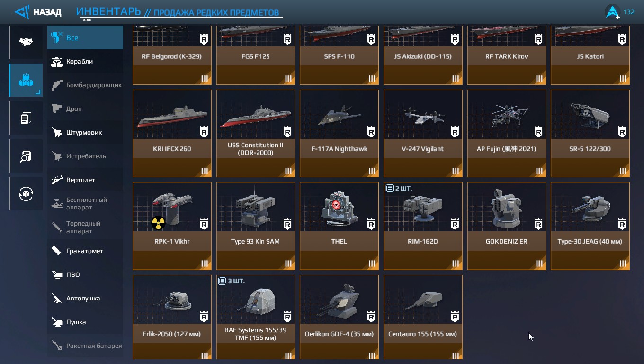Select the RPK-1 Vikhr item card

coord(172,226)
